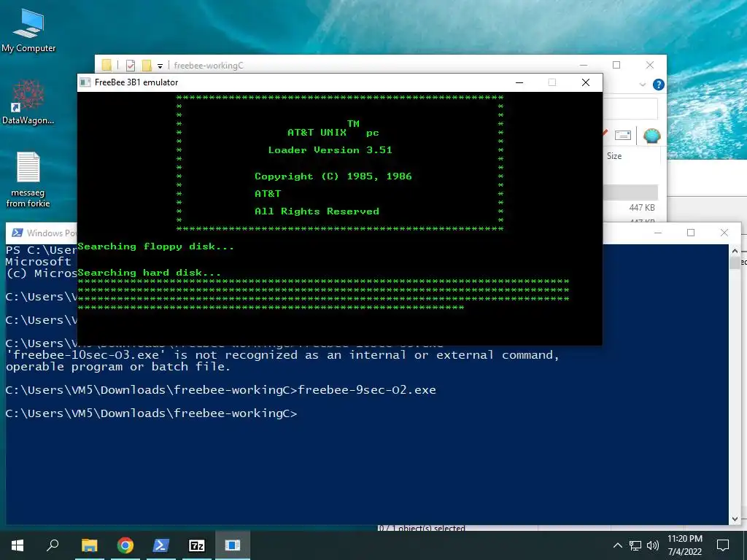The height and width of the screenshot is (560, 747).
Task: Close the FreeBee 3B1 emulator window
Action: click(586, 82)
